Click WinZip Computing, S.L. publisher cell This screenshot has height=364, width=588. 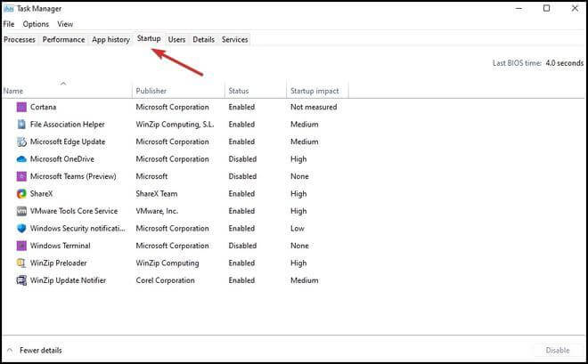tap(175, 125)
